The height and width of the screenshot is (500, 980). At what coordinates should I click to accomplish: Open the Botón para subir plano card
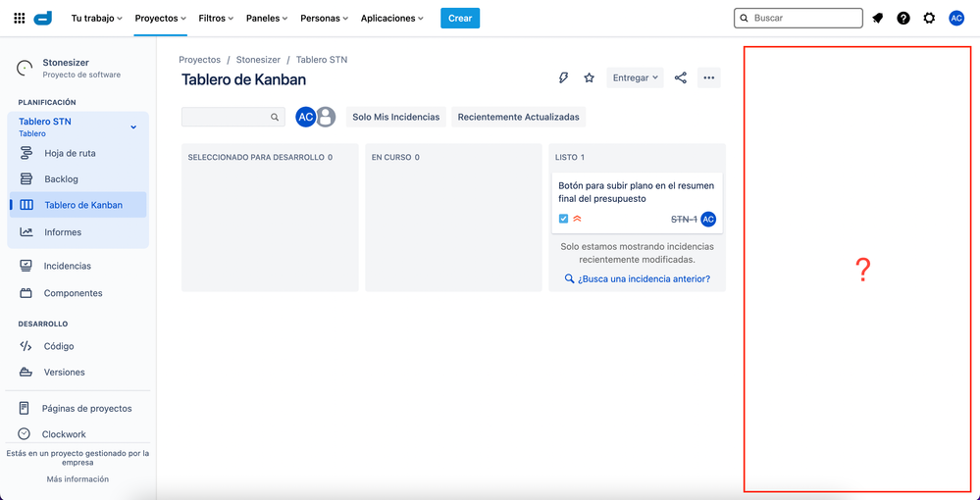[637, 203]
